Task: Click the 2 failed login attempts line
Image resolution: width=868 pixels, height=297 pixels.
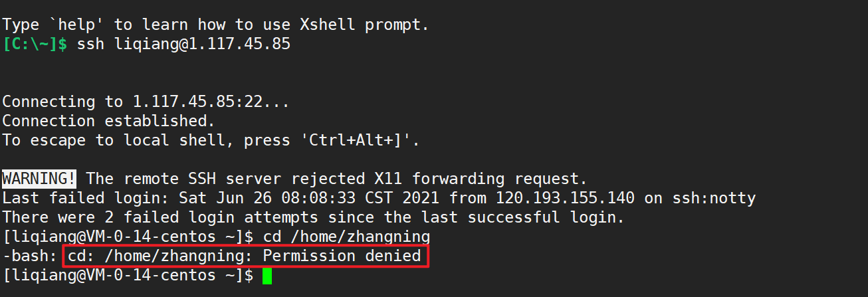Action: pyautogui.click(x=314, y=217)
